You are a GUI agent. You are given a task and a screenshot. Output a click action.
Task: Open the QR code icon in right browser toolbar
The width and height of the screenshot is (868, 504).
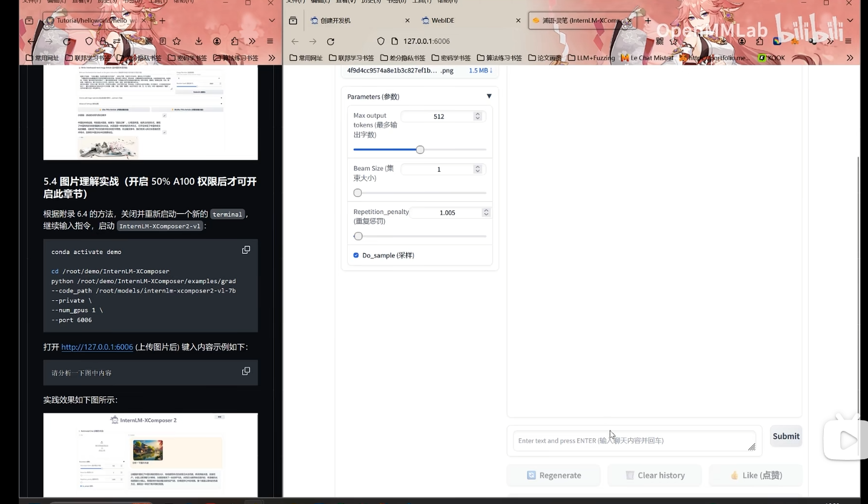[x=659, y=41]
